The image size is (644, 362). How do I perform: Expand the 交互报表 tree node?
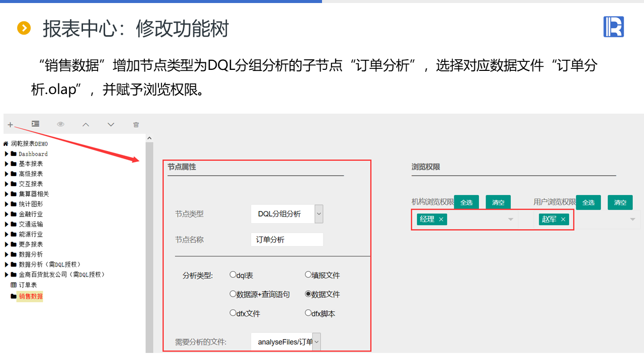(x=7, y=184)
